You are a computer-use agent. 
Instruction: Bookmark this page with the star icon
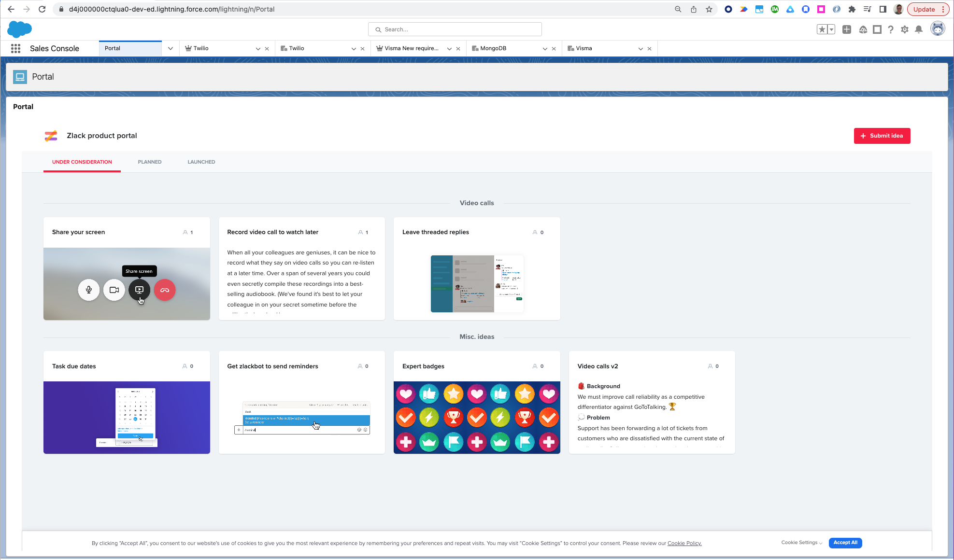(x=709, y=9)
